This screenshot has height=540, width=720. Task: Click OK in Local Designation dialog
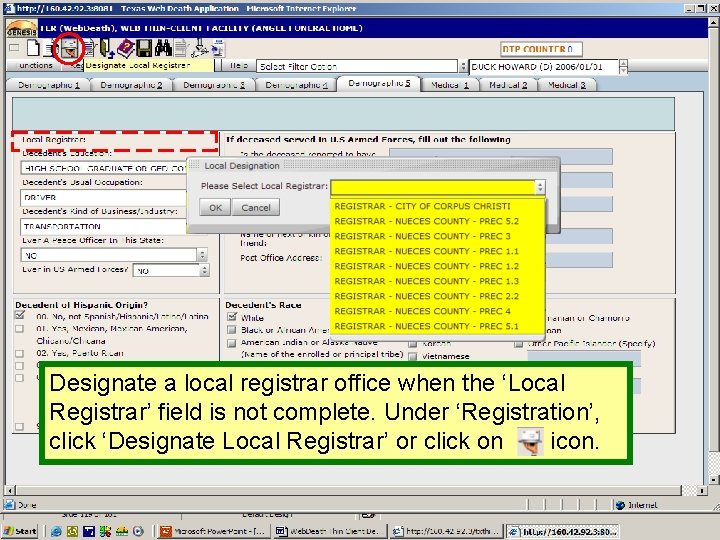[x=215, y=208]
